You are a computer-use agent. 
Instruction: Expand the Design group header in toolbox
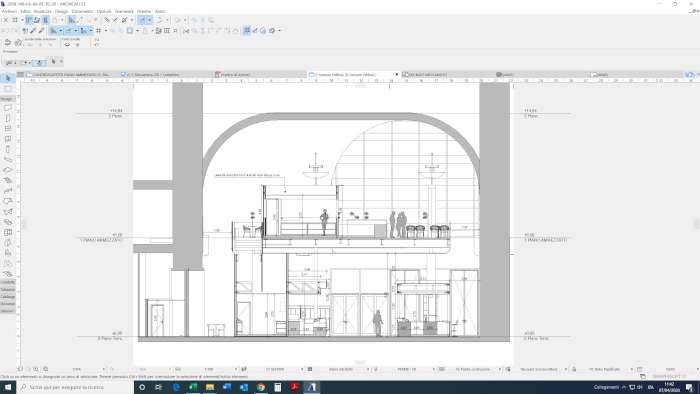(x=8, y=99)
